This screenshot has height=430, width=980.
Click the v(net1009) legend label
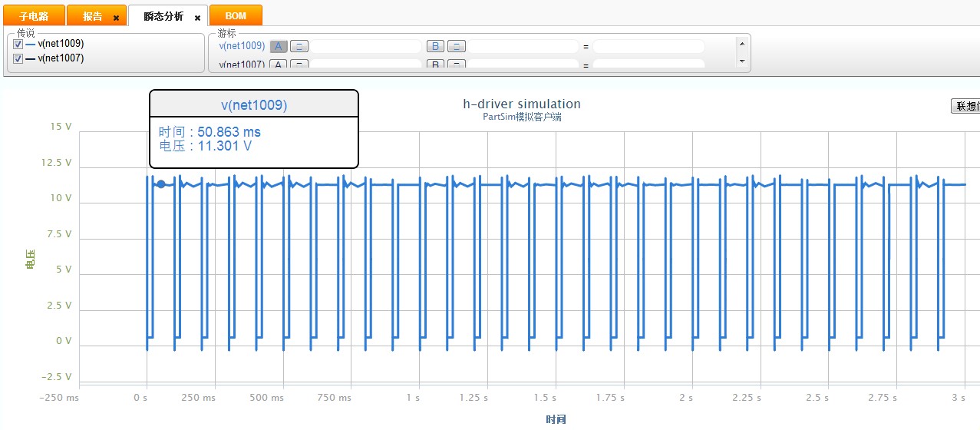tap(61, 44)
